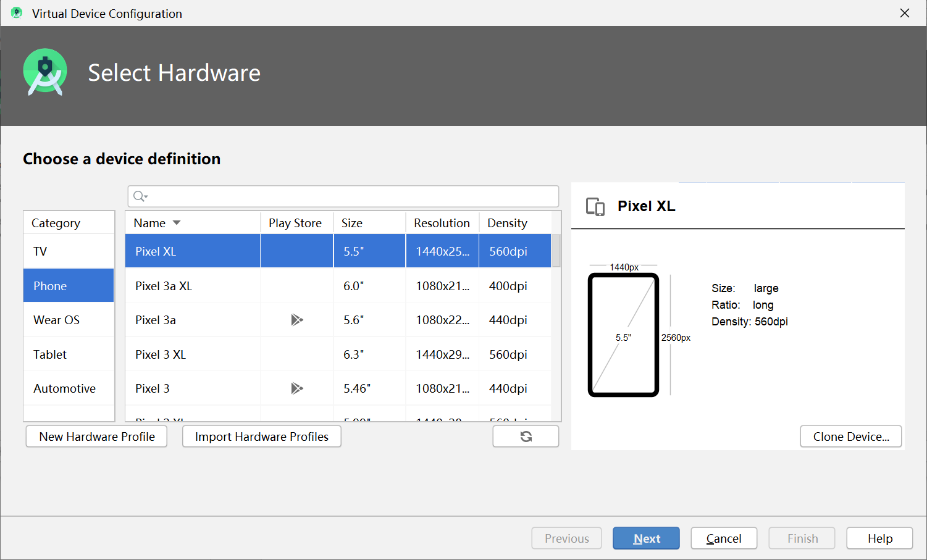Click the 1080x22... resolution cell

point(442,320)
